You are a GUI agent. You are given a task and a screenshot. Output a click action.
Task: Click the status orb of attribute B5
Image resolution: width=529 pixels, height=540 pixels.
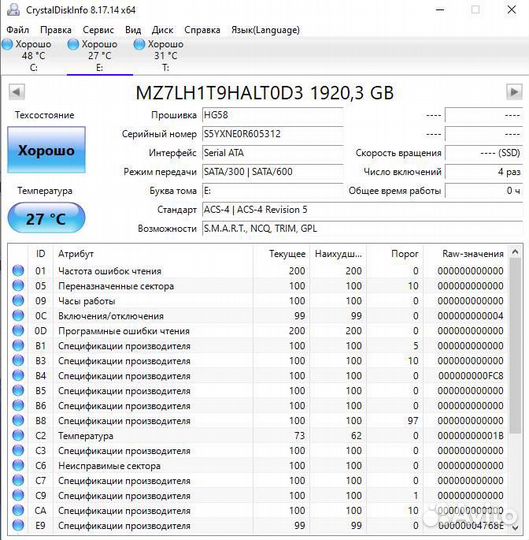pyautogui.click(x=18, y=391)
